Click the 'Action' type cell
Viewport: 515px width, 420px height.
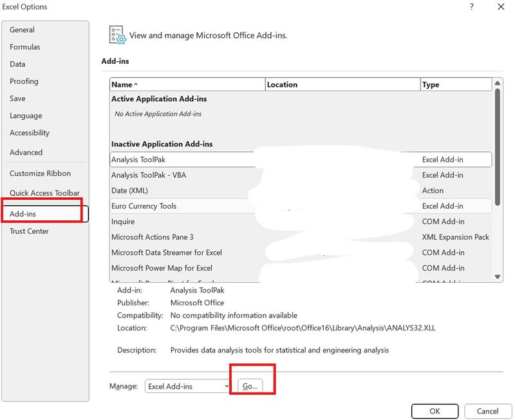(x=433, y=191)
